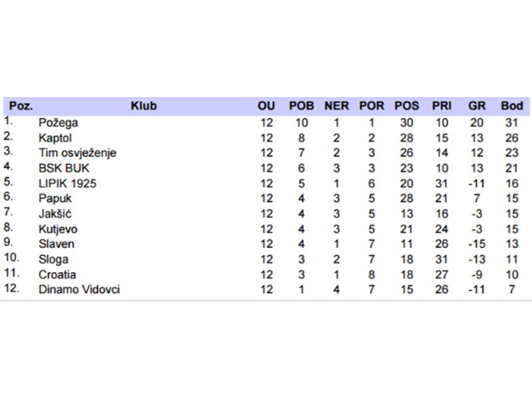Select the Kutjevo team name
Image resolution: width=532 pixels, height=399 pixels.
point(58,229)
